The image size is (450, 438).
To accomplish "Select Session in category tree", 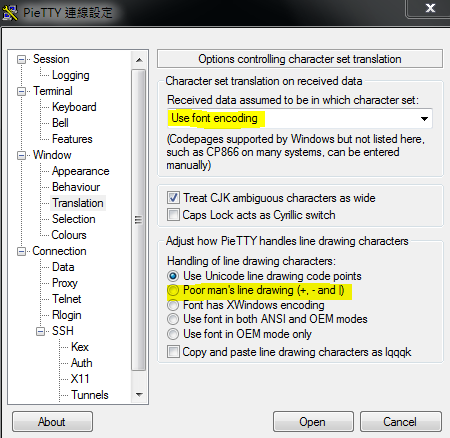I will tap(51, 59).
